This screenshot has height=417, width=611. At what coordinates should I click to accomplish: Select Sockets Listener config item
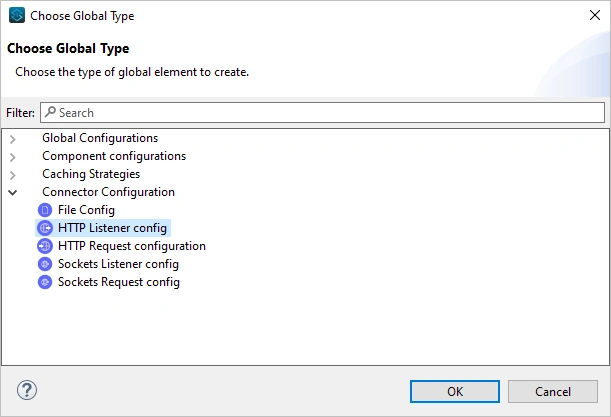coord(118,264)
